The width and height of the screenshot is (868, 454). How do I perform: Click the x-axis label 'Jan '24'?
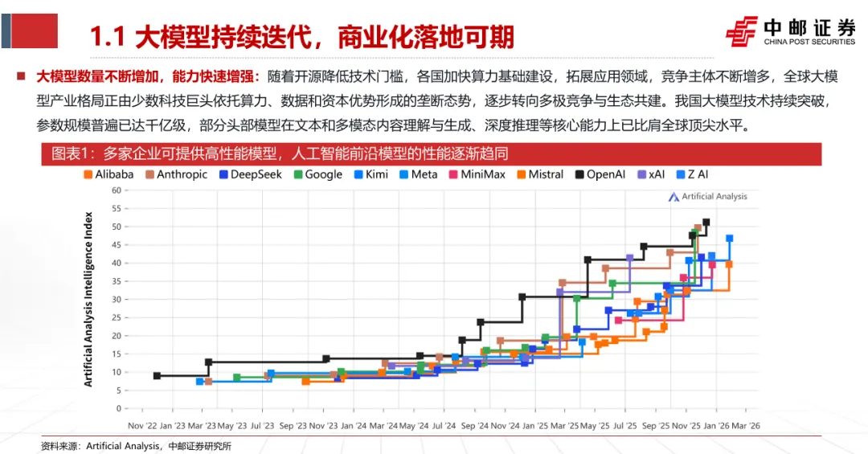coord(354,426)
